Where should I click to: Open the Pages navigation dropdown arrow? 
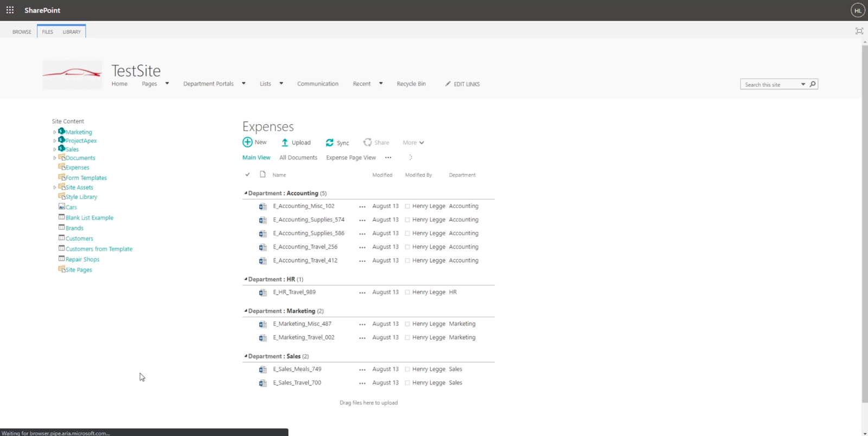(x=167, y=84)
